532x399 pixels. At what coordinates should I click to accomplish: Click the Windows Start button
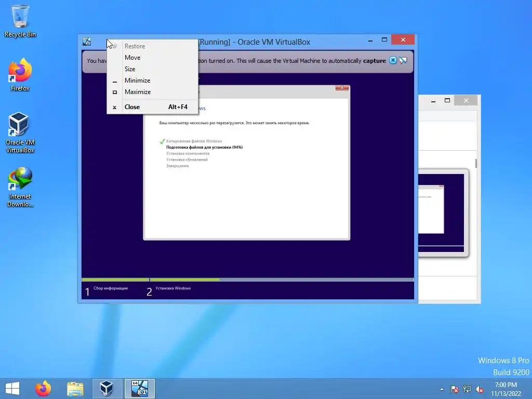tap(12, 389)
